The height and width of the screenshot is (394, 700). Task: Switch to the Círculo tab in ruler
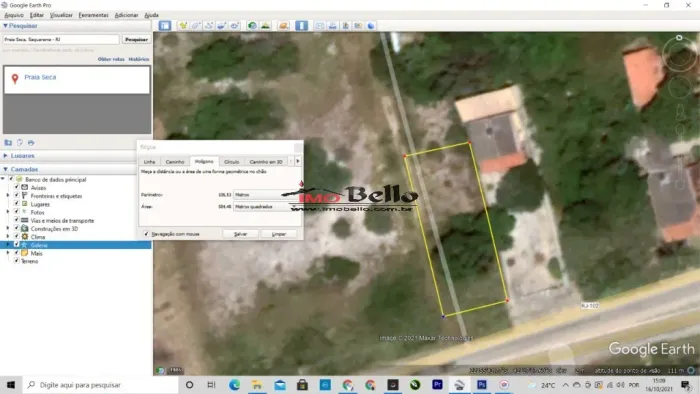click(x=231, y=162)
